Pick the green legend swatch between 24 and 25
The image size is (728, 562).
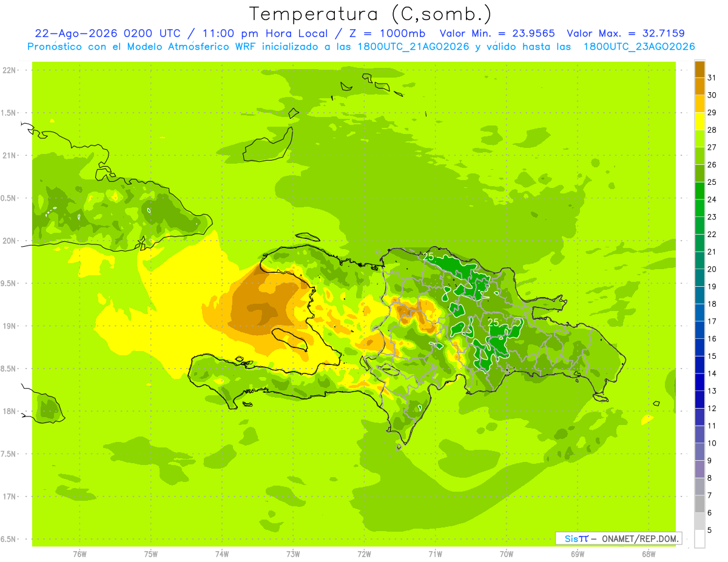tap(699, 191)
